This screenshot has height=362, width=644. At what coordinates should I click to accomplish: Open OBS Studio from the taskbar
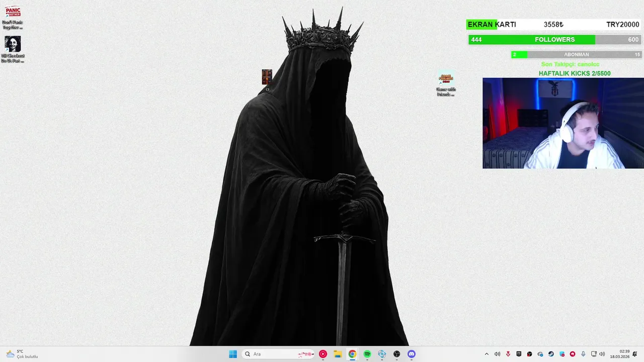click(x=397, y=354)
